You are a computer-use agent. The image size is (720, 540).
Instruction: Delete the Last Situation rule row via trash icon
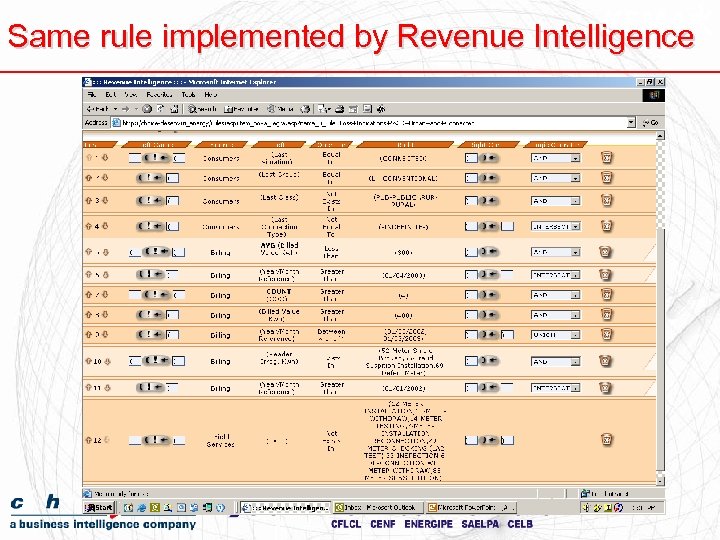tap(606, 158)
